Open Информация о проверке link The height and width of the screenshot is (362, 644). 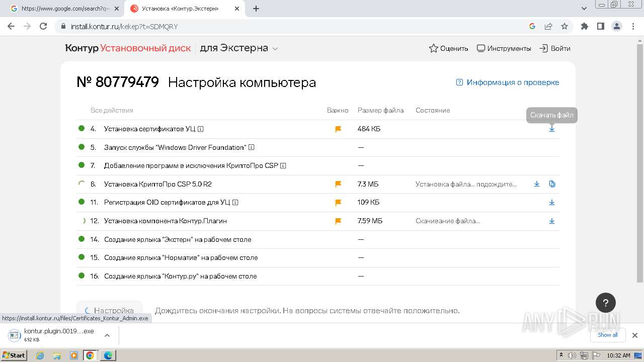[x=508, y=82]
